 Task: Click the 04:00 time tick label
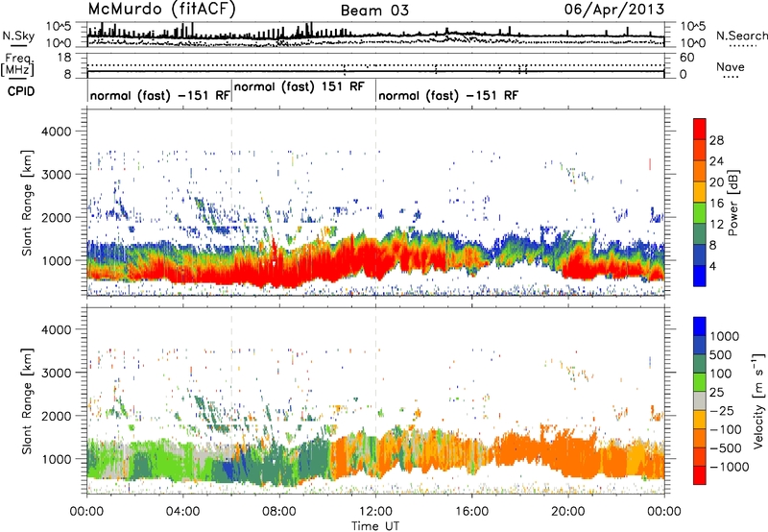[x=182, y=512]
